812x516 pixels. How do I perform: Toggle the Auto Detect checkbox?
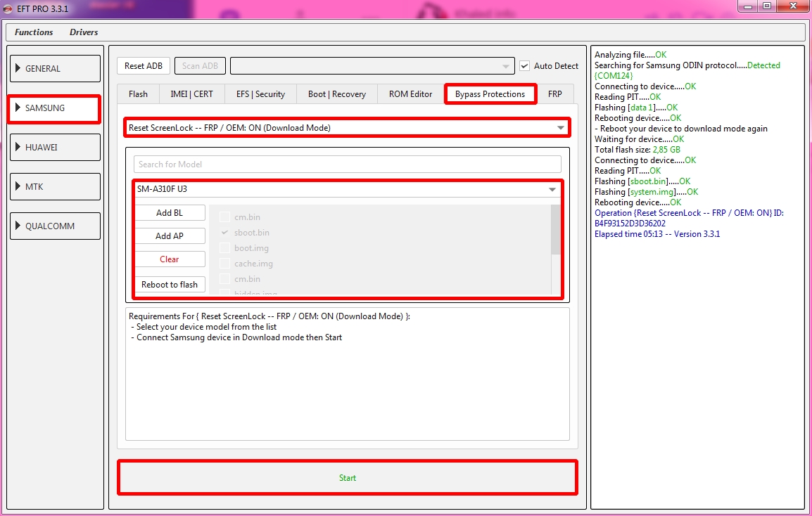point(524,66)
